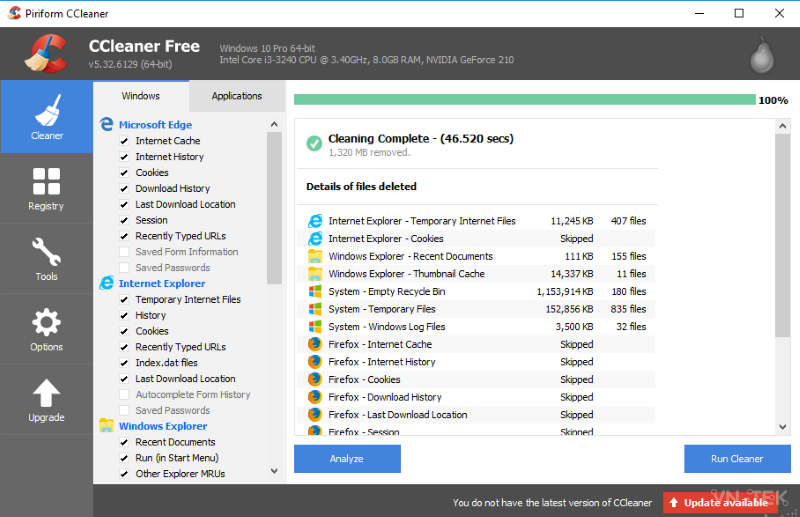Select System - Empty Recycle Bin result row

(477, 291)
